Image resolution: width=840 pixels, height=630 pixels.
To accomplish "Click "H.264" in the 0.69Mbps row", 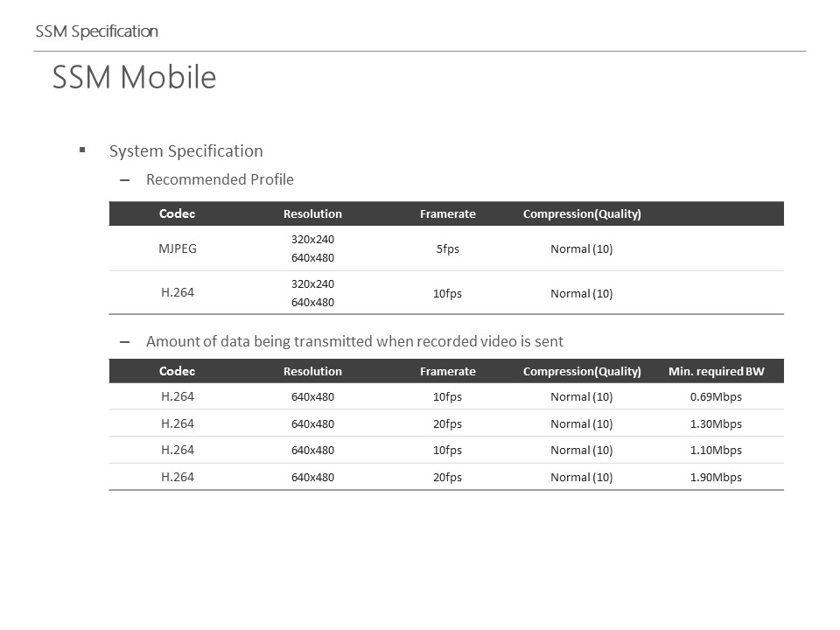I will (178, 396).
